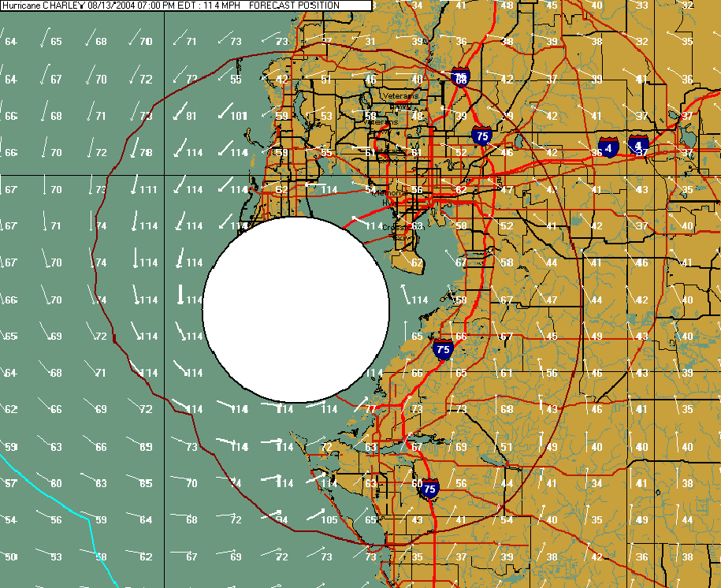Click the eastern I-4 interstate shield
The image size is (721, 588).
click(x=638, y=145)
